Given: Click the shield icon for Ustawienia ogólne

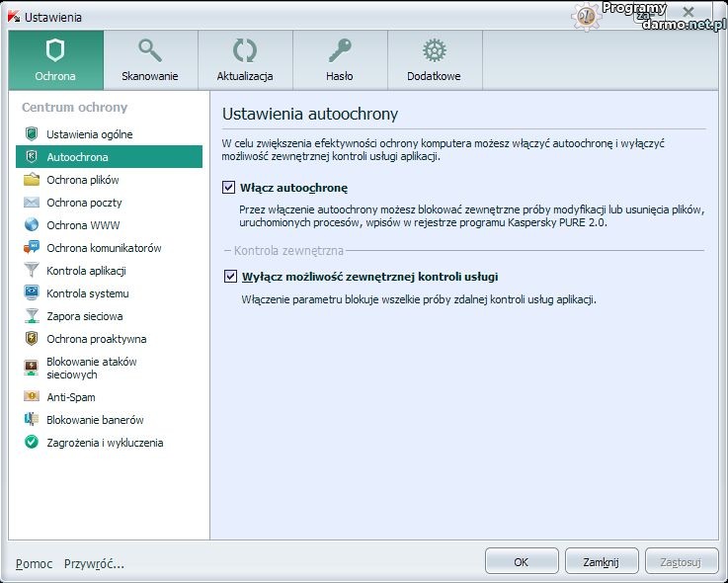Looking at the screenshot, I should pyautogui.click(x=31, y=134).
